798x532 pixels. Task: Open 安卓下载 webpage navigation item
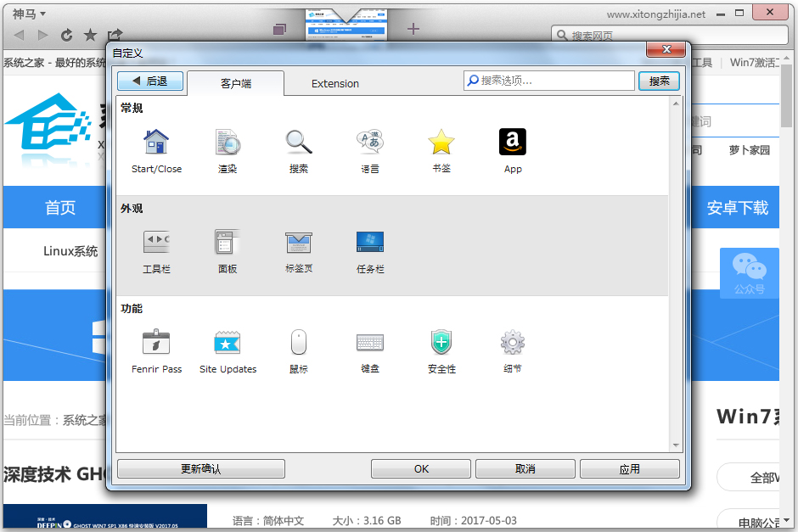tap(738, 208)
